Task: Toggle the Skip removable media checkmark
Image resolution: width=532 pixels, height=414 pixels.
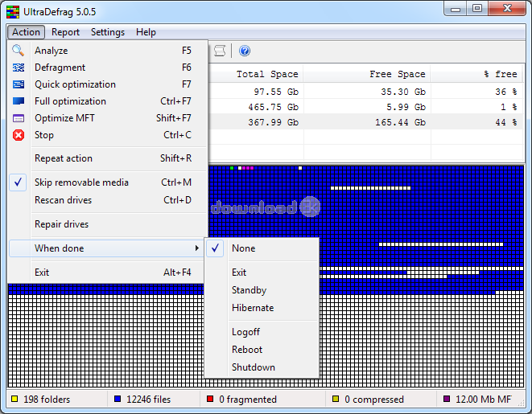Action: [x=18, y=182]
